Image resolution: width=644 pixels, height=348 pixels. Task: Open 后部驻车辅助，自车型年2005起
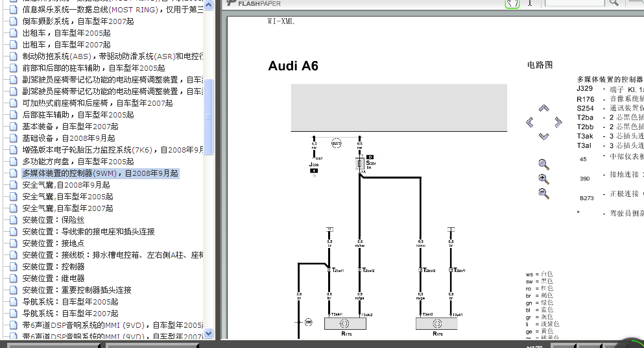coord(78,115)
